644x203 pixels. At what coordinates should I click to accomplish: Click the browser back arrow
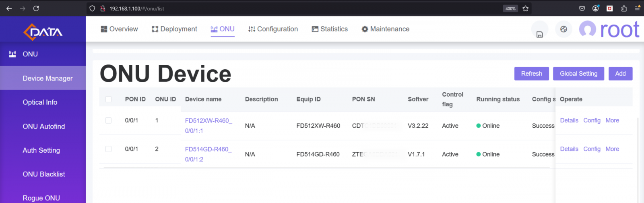pos(9,8)
